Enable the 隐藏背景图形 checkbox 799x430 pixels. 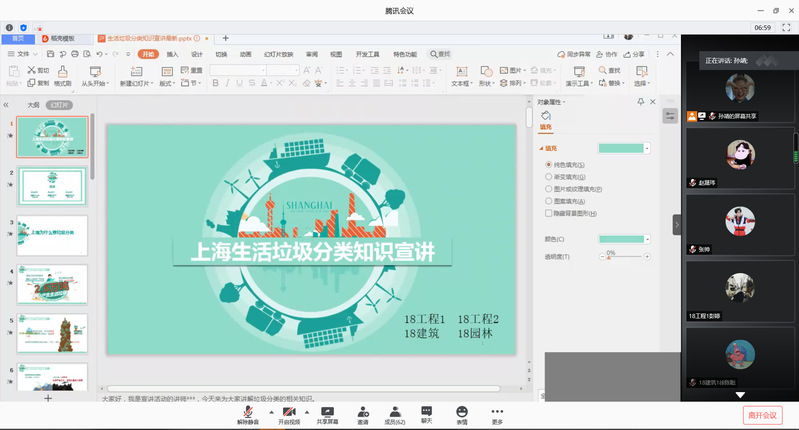(x=548, y=213)
